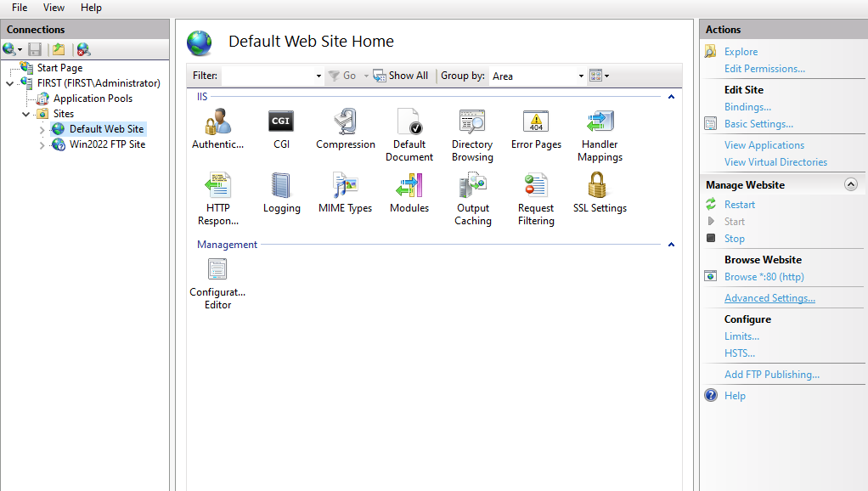868x491 pixels.
Task: Open the MIME Types feature
Action: click(346, 193)
